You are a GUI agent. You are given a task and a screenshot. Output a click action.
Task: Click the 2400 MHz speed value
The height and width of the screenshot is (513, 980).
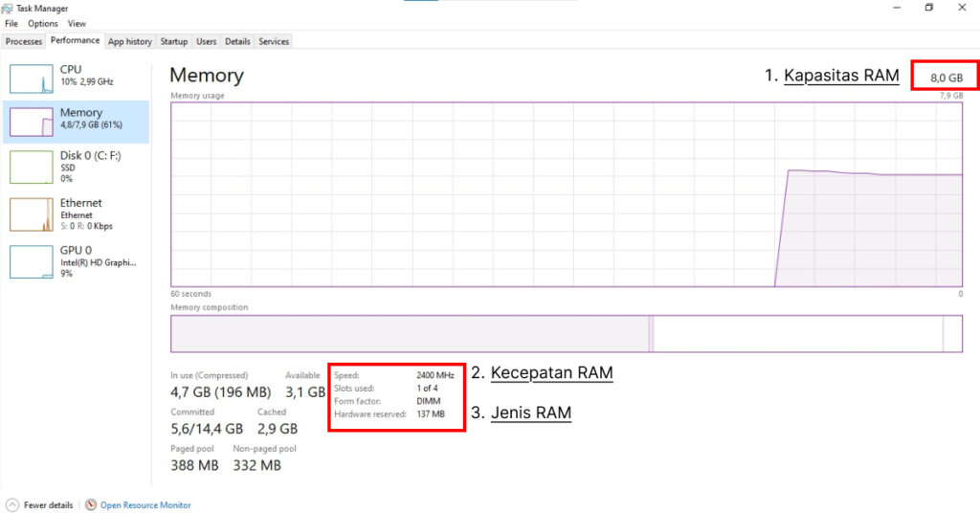coord(435,375)
